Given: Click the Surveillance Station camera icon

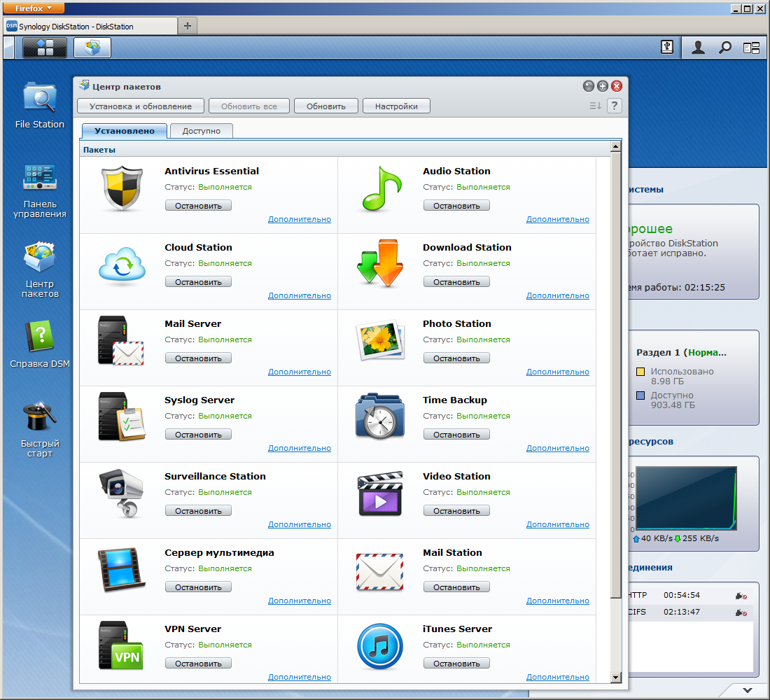Looking at the screenshot, I should point(122,493).
